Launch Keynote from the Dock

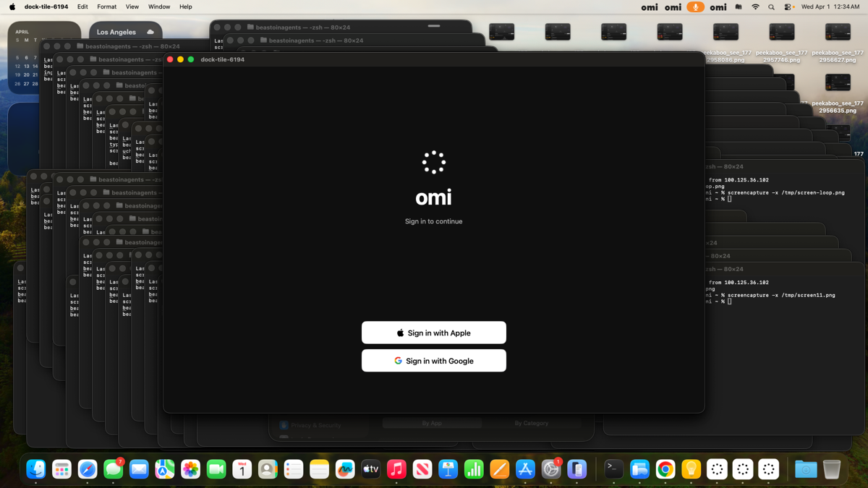448,469
